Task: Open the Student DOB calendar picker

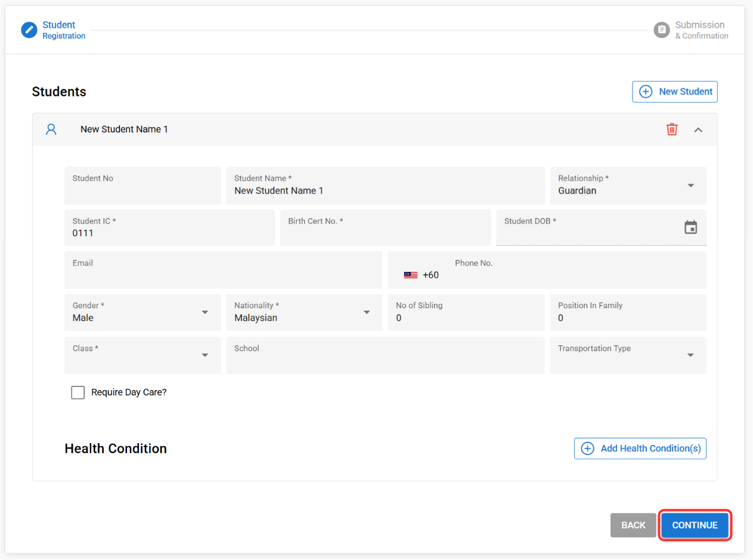Action: click(x=690, y=227)
